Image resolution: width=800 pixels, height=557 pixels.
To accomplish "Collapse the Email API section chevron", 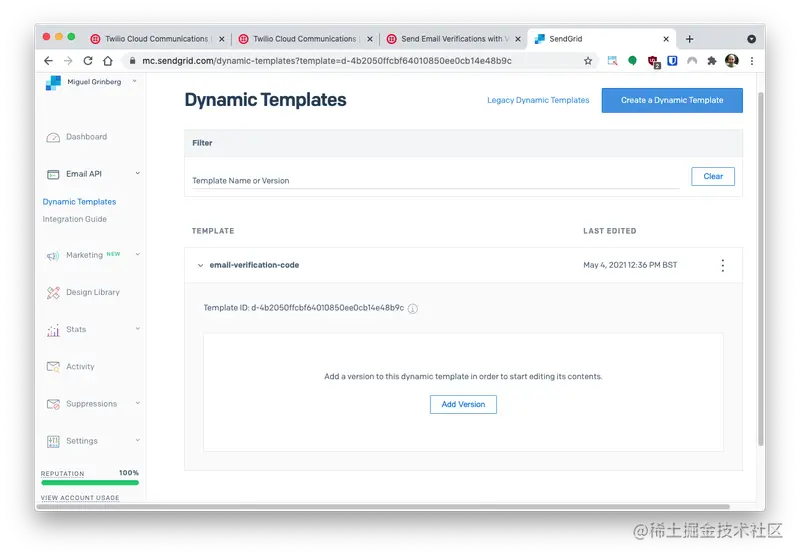I will [138, 173].
